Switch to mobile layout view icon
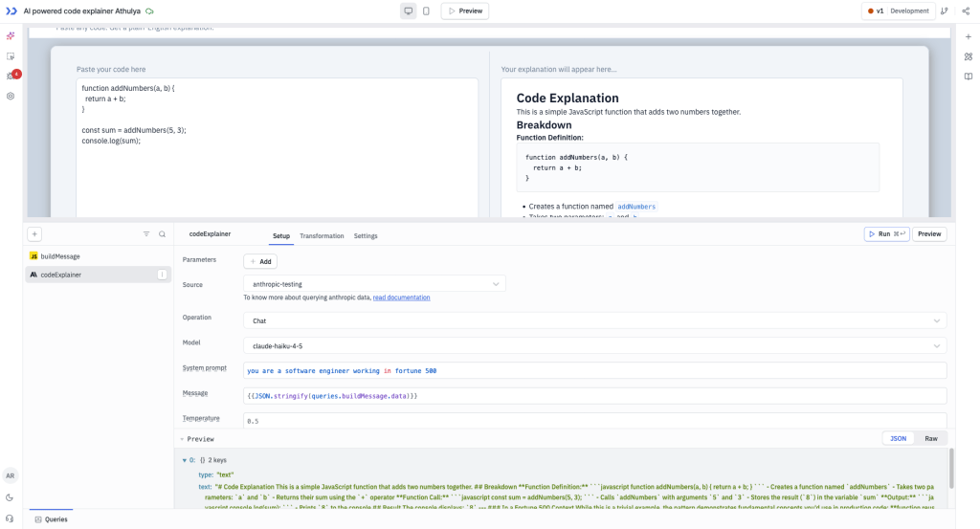This screenshot has width=980, height=529. tap(426, 11)
